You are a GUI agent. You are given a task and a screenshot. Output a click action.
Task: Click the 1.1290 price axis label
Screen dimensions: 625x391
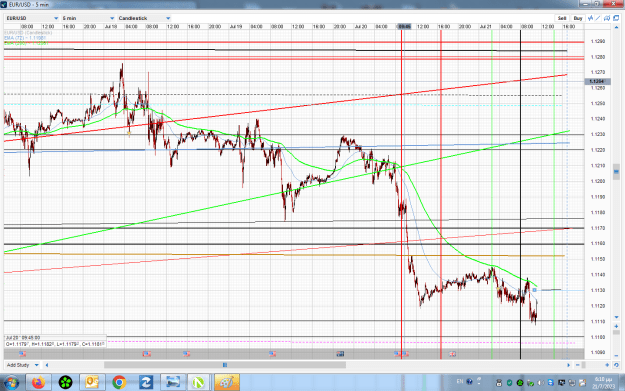click(597, 41)
